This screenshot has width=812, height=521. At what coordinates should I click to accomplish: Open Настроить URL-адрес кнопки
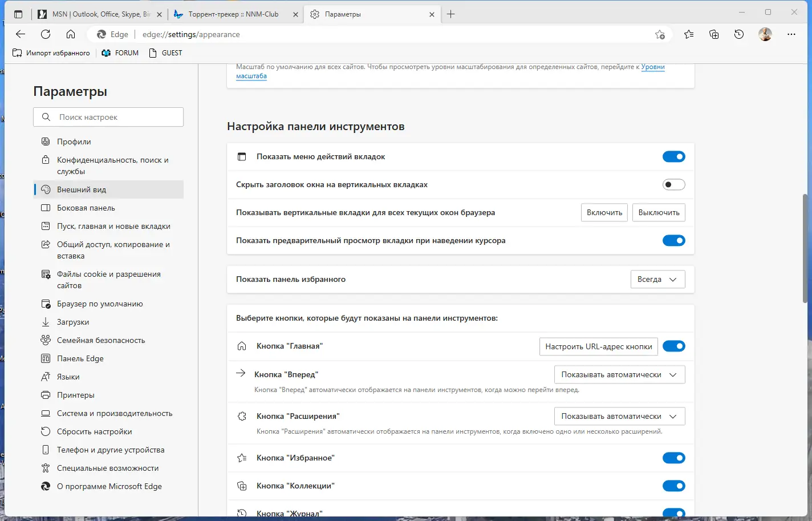click(598, 346)
